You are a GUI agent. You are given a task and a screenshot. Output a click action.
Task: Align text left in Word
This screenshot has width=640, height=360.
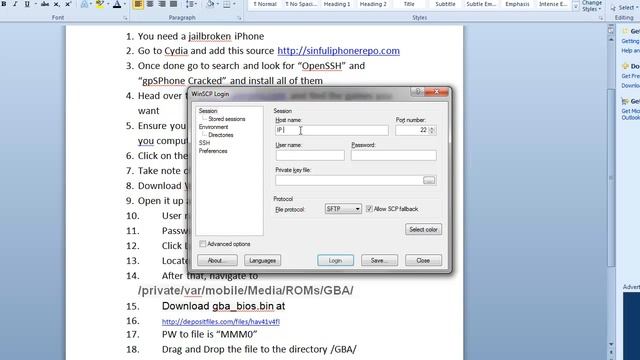(x=138, y=4)
